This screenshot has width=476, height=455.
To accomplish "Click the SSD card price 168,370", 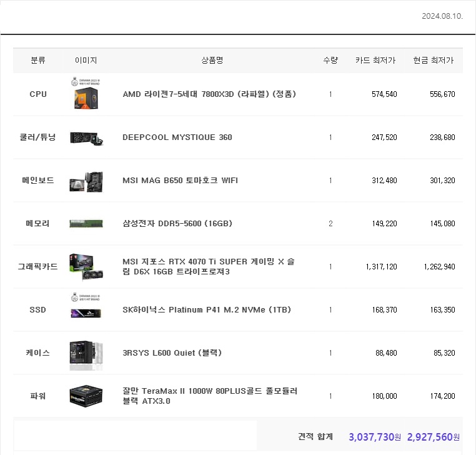I will coord(384,310).
